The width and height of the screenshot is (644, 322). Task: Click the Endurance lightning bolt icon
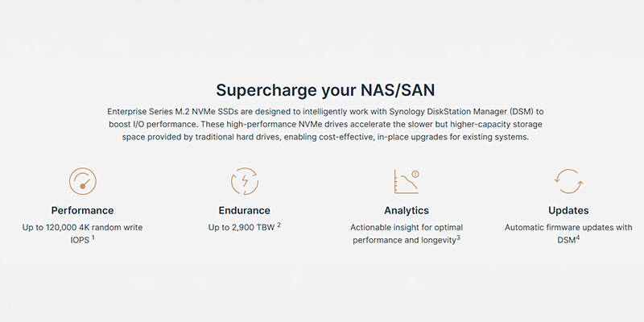[x=245, y=181]
